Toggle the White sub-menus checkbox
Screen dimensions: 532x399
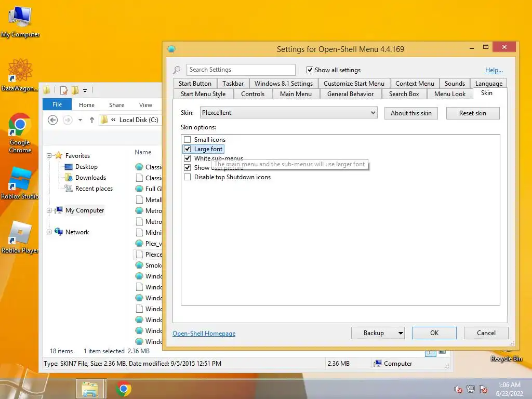tap(187, 158)
